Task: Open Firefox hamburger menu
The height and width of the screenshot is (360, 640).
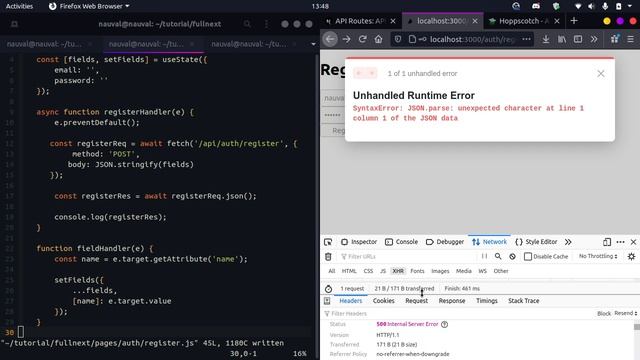Action: (631, 39)
